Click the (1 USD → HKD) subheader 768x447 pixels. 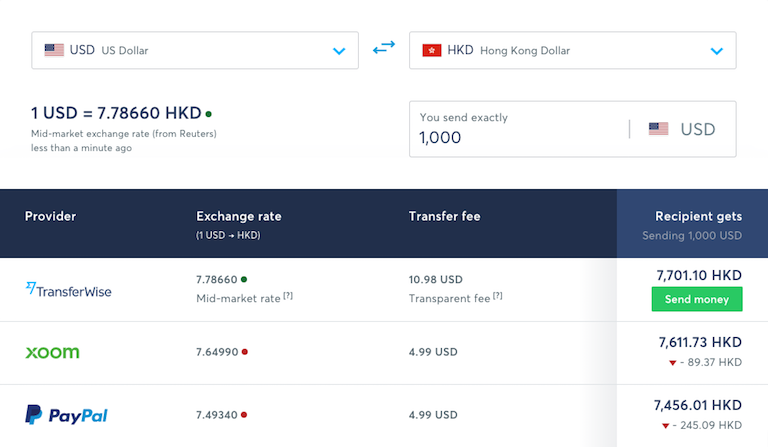[228, 235]
